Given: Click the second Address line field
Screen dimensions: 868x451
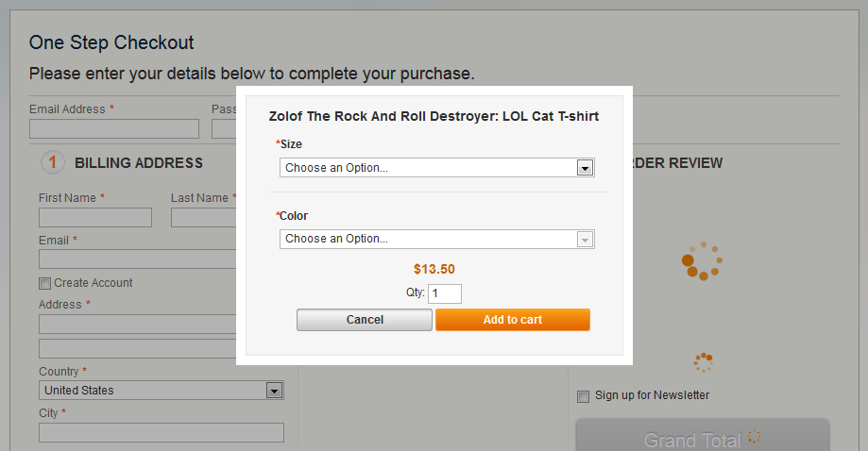Looking at the screenshot, I should 138,349.
